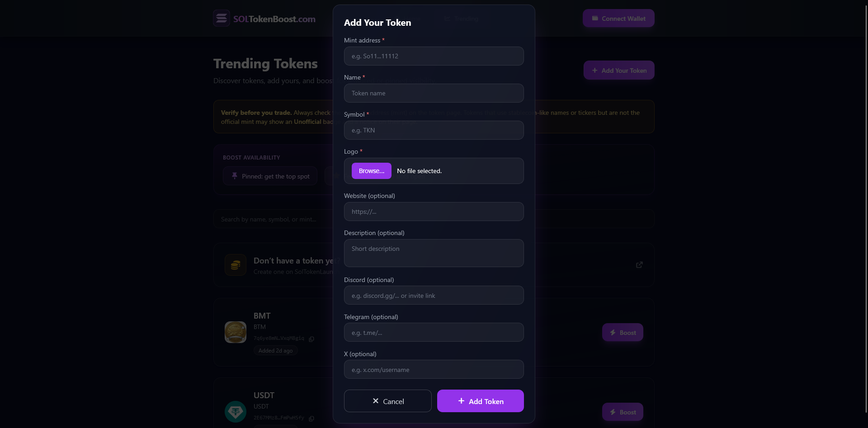This screenshot has width=868, height=428.
Task: Click the pin icon beside 'Pinned: get the top spot'
Action: [234, 176]
